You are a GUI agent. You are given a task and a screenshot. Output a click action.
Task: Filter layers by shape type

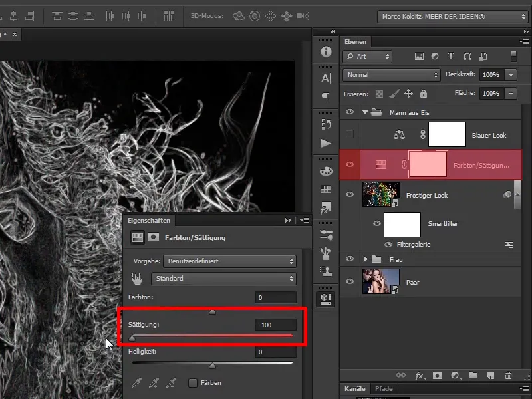point(467,57)
